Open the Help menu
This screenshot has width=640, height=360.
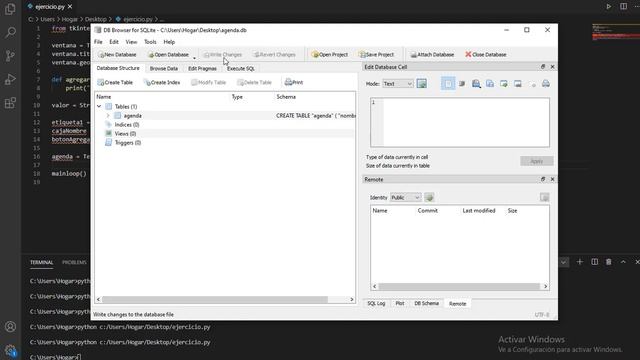(169, 42)
